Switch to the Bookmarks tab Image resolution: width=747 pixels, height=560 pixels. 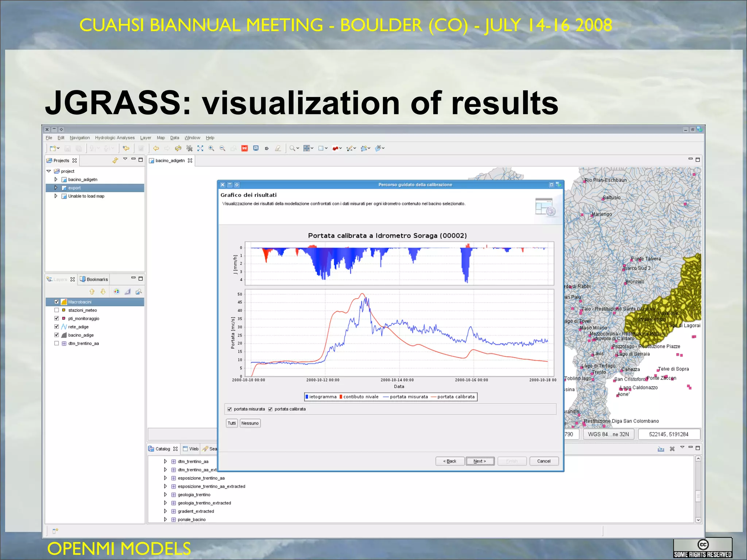pos(94,279)
